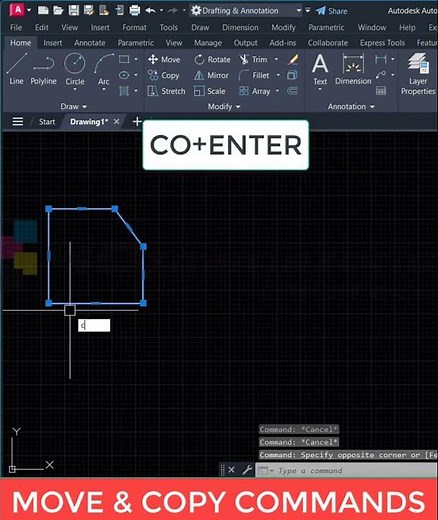Viewport: 438px width, 520px height.
Task: Select the Arc tool
Action: pos(104,69)
